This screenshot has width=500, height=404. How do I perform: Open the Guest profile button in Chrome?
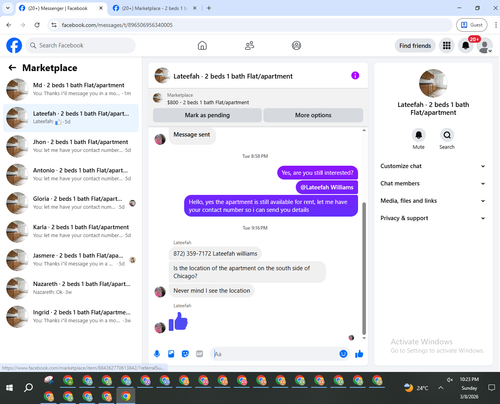(472, 25)
